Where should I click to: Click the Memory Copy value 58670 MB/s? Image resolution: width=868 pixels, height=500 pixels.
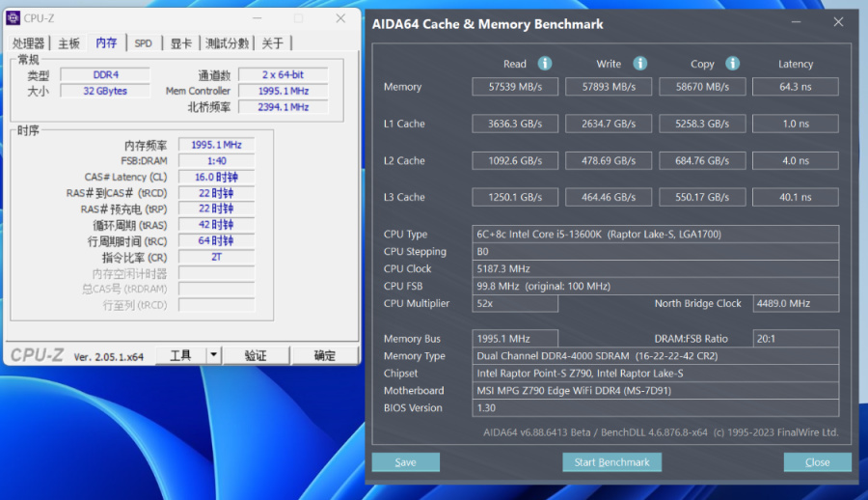(702, 87)
